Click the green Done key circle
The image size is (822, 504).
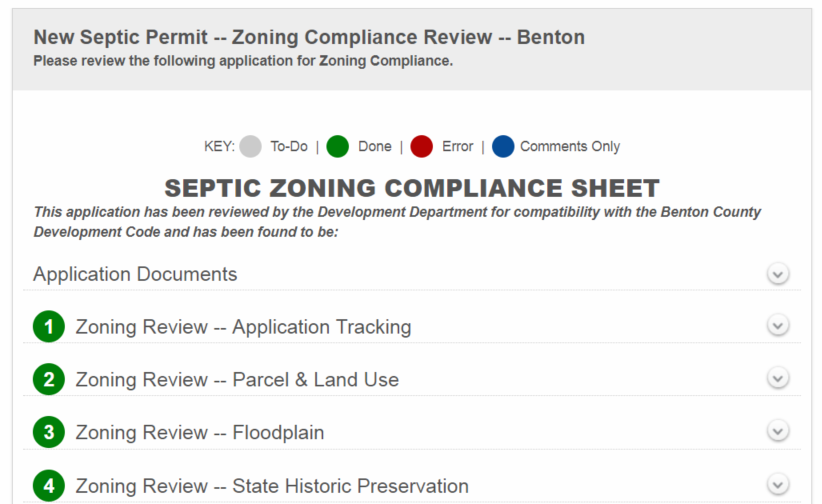[337, 146]
